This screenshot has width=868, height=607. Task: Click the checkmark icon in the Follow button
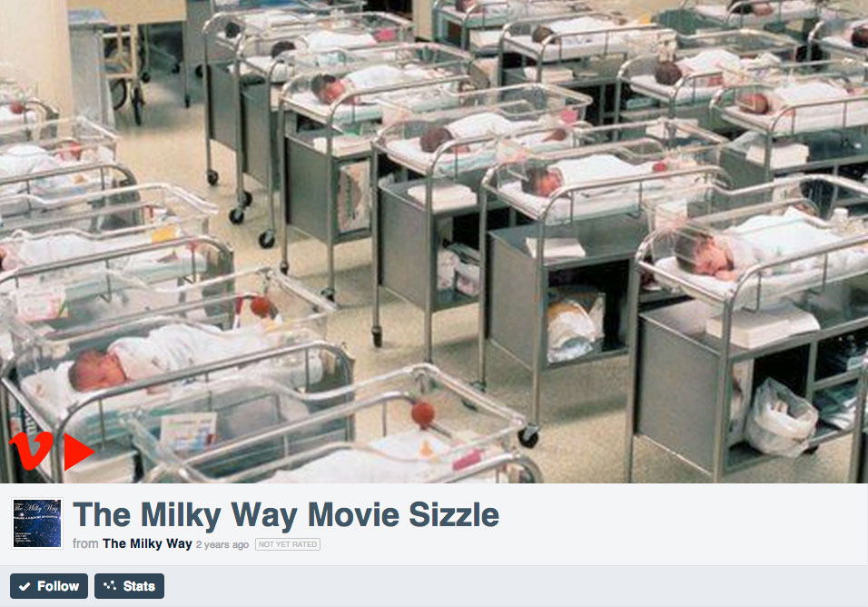coord(25,586)
